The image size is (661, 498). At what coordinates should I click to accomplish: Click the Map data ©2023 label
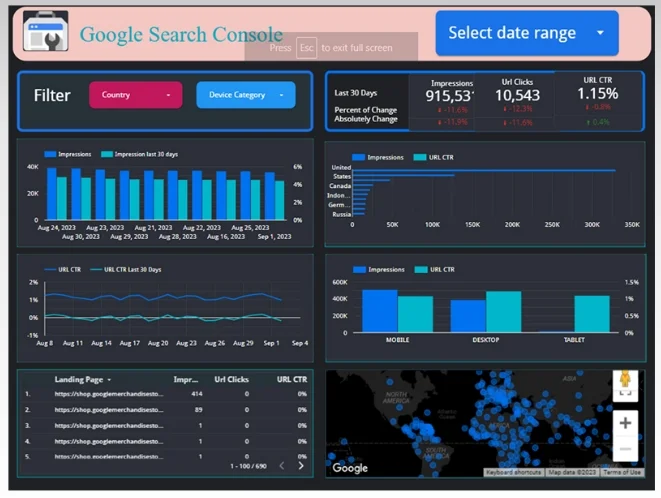[572, 472]
